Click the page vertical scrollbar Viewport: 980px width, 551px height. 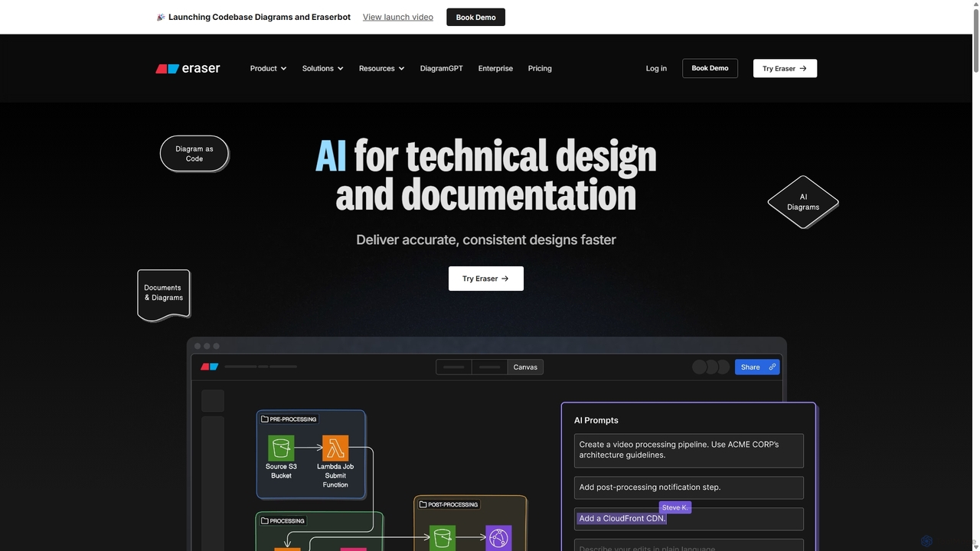[975, 275]
